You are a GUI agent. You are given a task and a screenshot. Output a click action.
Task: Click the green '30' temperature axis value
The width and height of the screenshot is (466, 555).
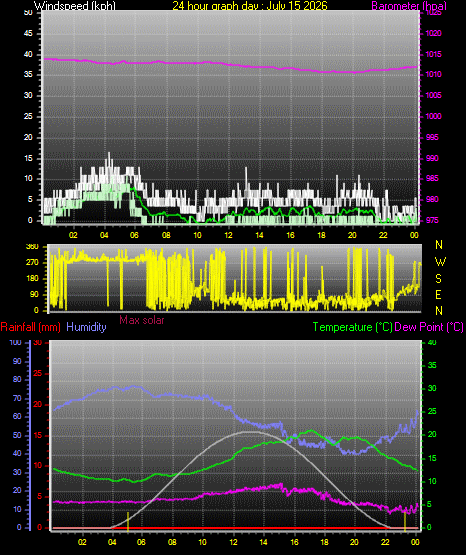432,388
